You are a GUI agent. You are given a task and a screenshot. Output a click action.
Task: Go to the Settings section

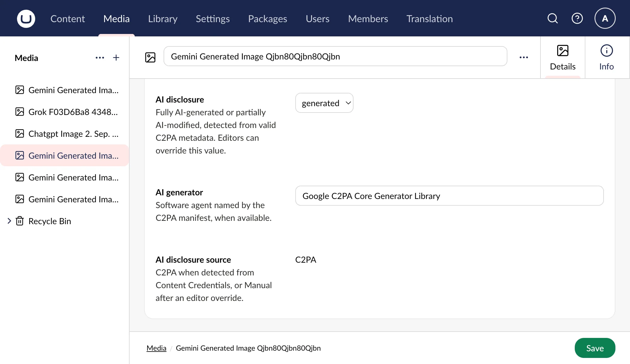(x=212, y=19)
